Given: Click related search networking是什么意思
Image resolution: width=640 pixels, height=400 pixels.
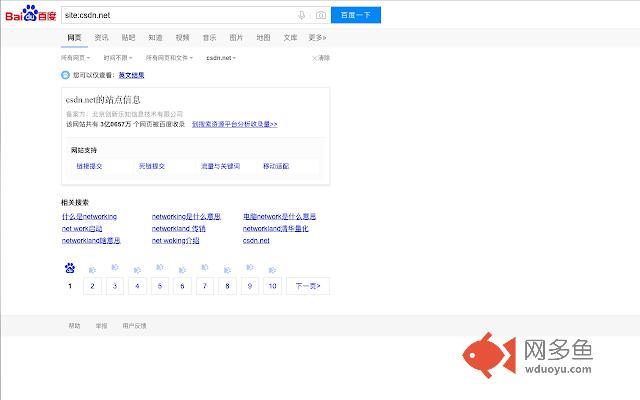Looking at the screenshot, I should click(x=186, y=216).
